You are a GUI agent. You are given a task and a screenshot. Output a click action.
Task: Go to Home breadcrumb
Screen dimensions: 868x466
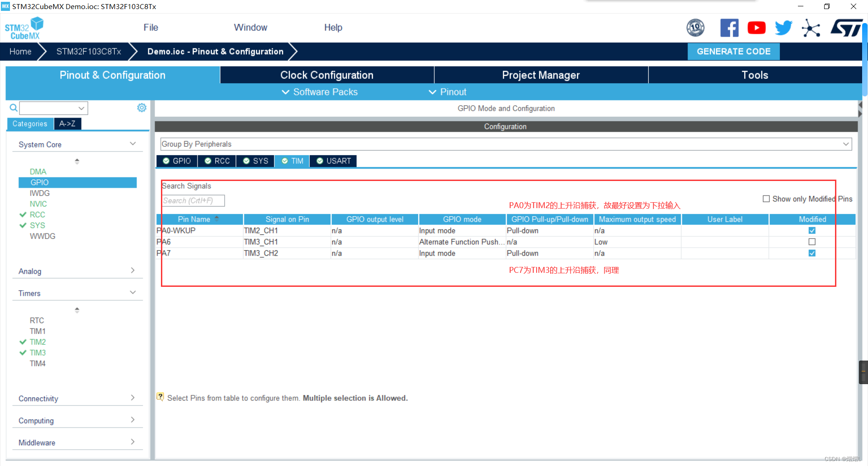point(20,52)
